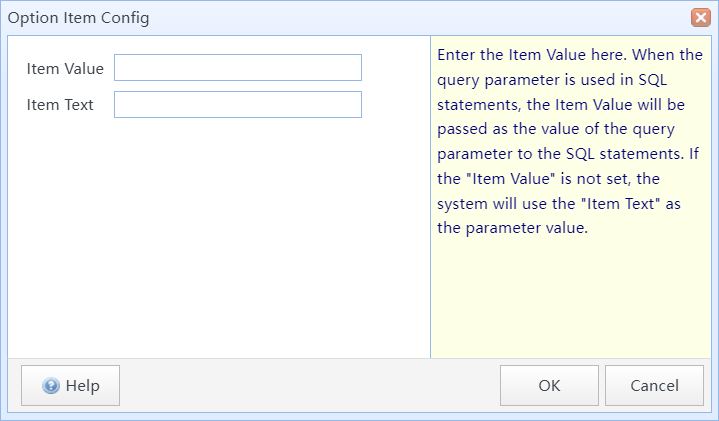This screenshot has height=421, width=719.
Task: Click the empty yellow area under the description
Action: (571, 298)
